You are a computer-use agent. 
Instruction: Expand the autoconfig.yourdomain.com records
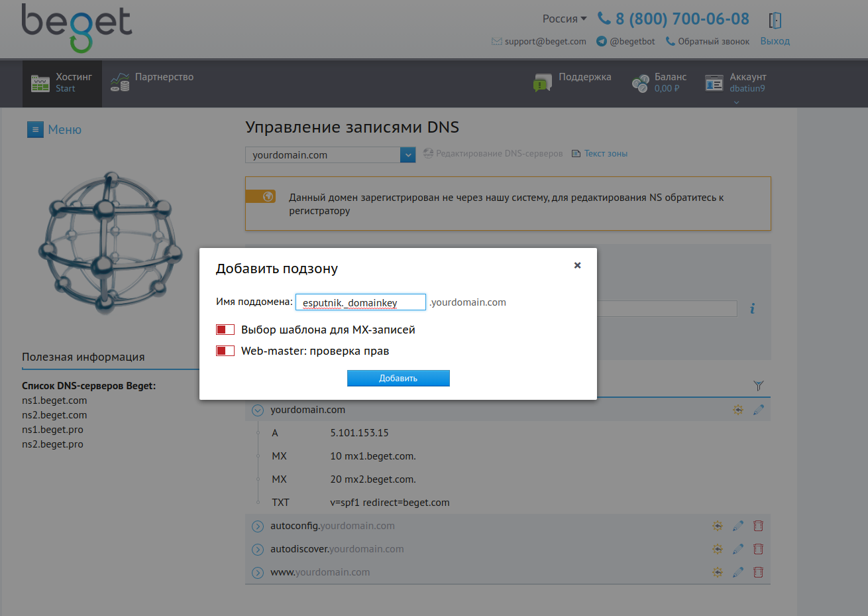[258, 526]
